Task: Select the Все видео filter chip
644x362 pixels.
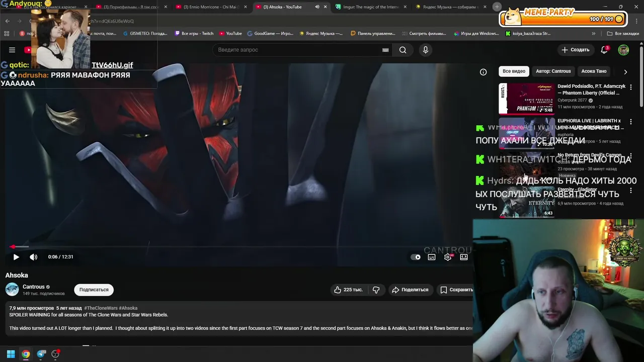Action: [x=514, y=71]
